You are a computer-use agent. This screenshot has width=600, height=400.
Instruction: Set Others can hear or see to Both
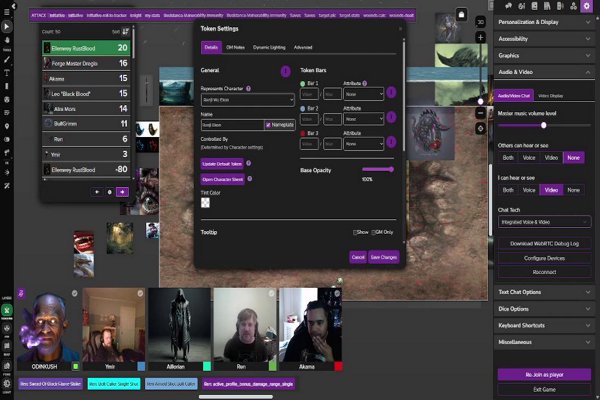pyautogui.click(x=508, y=158)
